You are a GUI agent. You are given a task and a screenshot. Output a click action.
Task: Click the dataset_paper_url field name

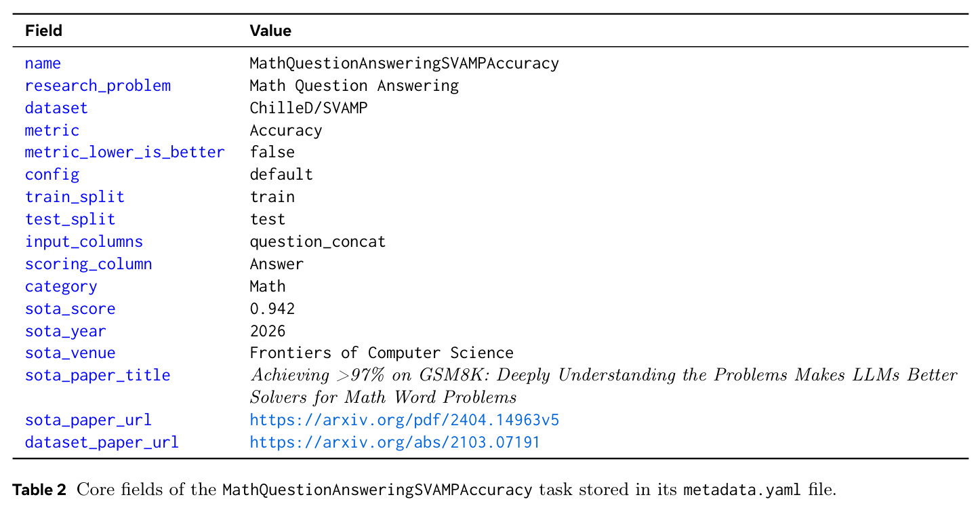click(102, 443)
